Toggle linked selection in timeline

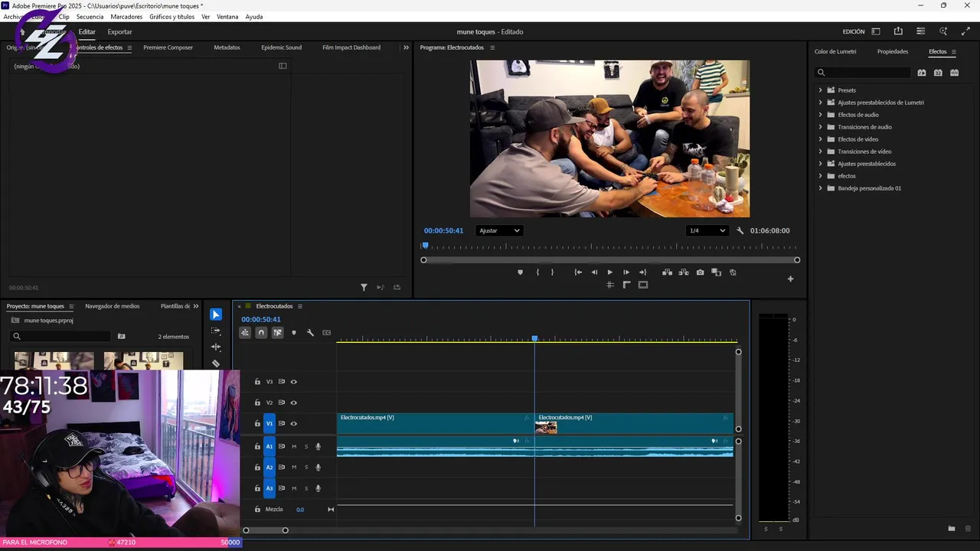coord(277,333)
